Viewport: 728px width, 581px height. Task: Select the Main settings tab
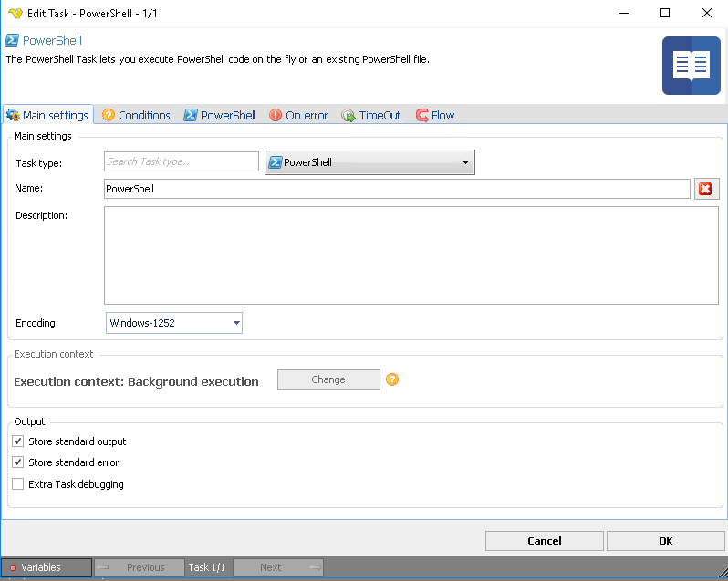point(47,116)
